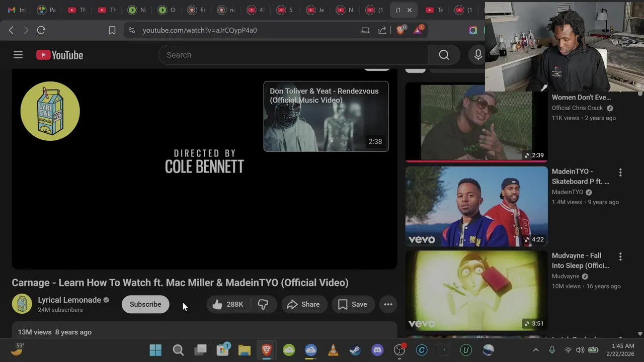Click the Brave browser taskbar icon
The width and height of the screenshot is (644, 362).
pyautogui.click(x=267, y=350)
